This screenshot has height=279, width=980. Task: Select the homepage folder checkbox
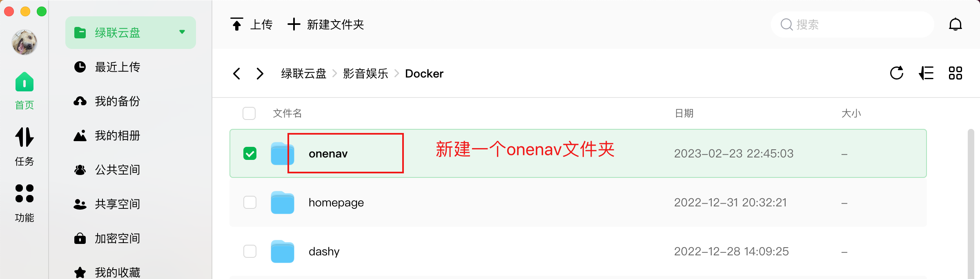[249, 202]
